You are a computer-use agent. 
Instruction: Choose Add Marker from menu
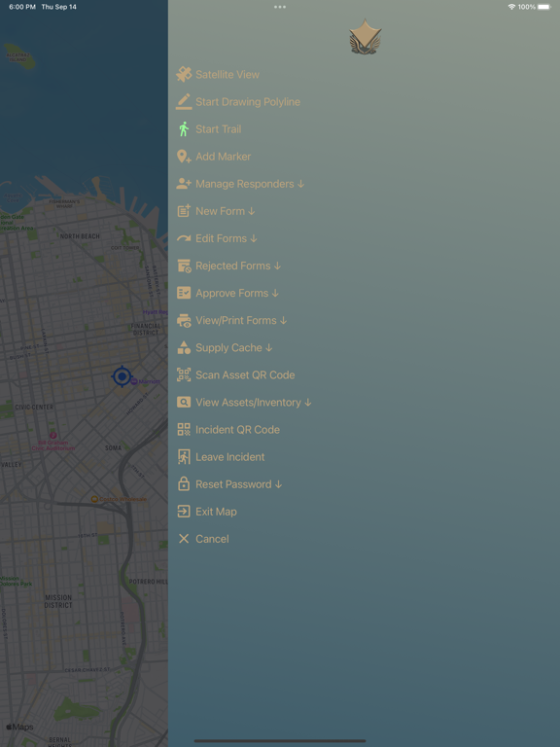click(223, 157)
